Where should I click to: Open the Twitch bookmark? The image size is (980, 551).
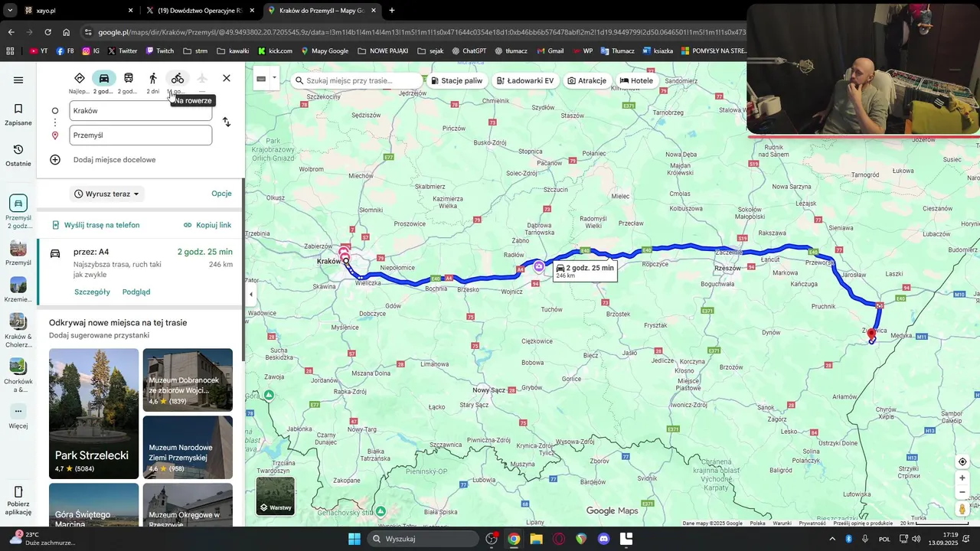click(159, 51)
